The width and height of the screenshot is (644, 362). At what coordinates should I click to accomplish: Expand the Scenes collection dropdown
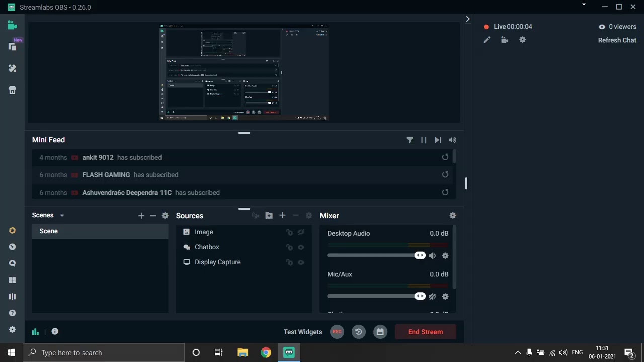(x=62, y=216)
